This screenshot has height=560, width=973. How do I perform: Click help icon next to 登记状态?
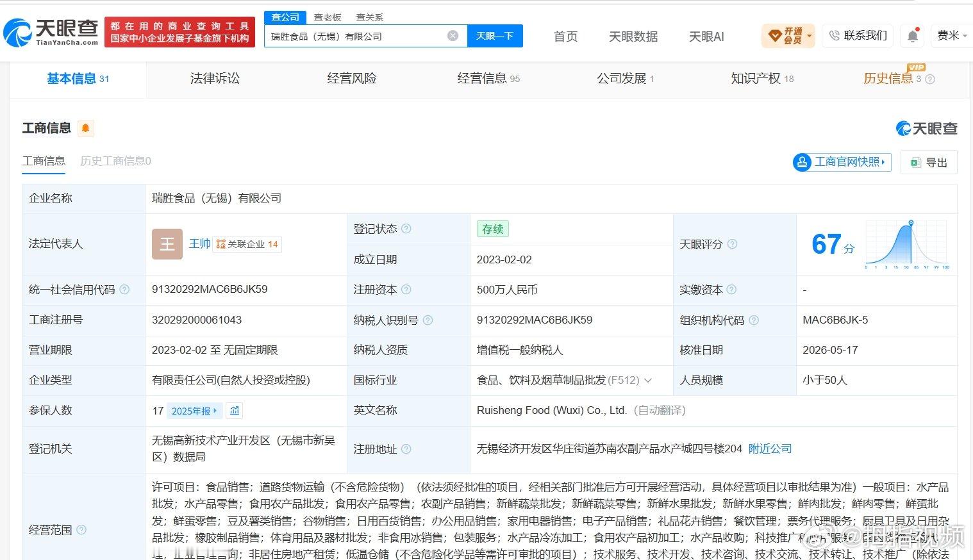click(x=406, y=229)
